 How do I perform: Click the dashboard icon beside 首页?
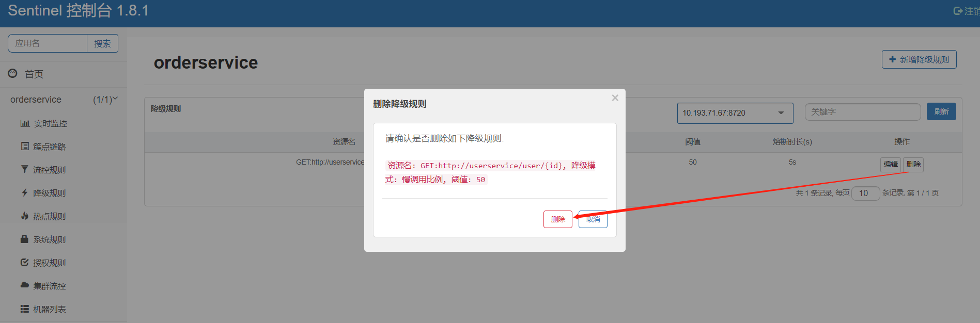point(12,74)
